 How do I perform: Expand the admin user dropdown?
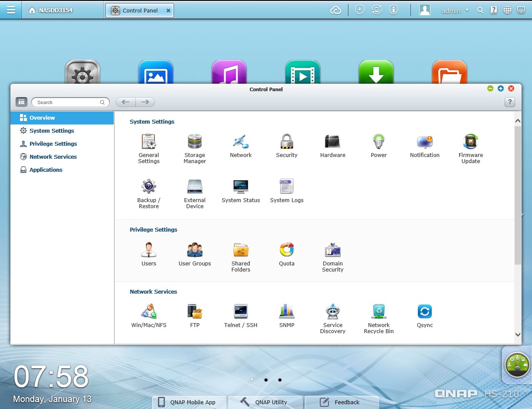click(x=455, y=10)
